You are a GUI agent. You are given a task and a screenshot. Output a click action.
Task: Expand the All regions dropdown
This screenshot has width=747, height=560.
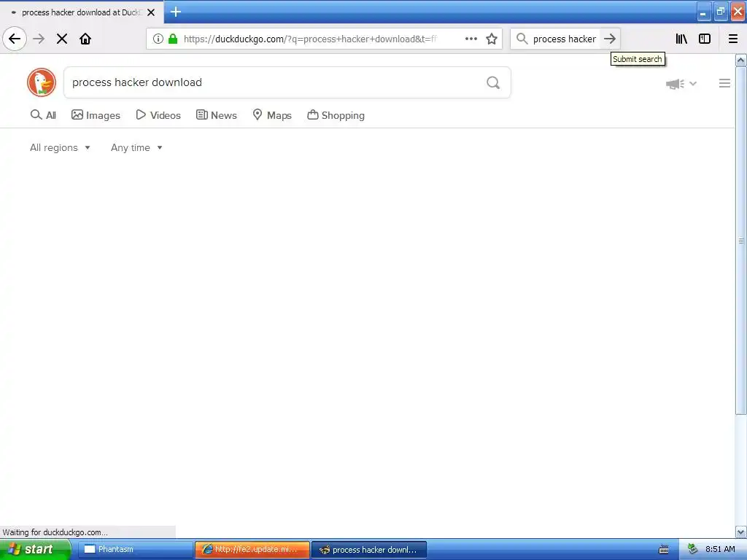point(60,147)
